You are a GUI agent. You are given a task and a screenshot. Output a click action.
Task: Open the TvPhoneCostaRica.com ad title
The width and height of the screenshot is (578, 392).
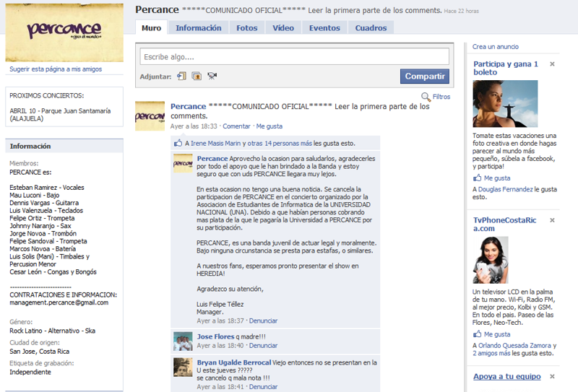(x=504, y=225)
